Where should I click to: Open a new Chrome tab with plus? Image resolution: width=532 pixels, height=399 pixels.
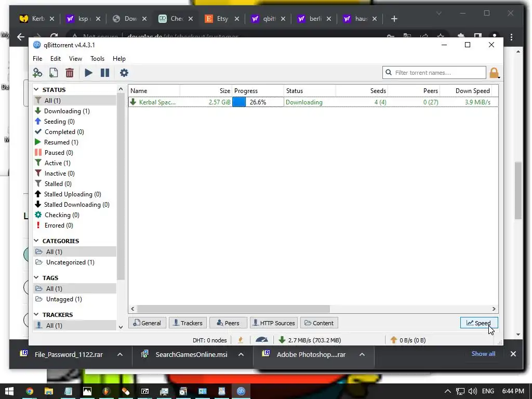coord(394,19)
